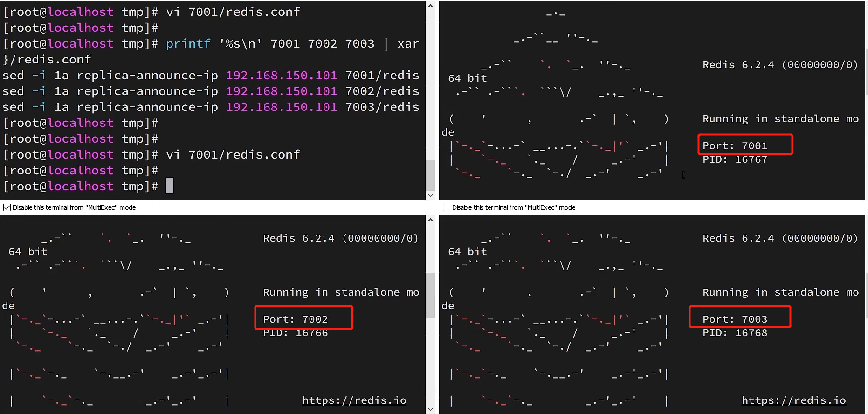Uncheck the MultiExec disable checkbox under the top-left terminal
This screenshot has width=868, height=414.
tap(7, 207)
